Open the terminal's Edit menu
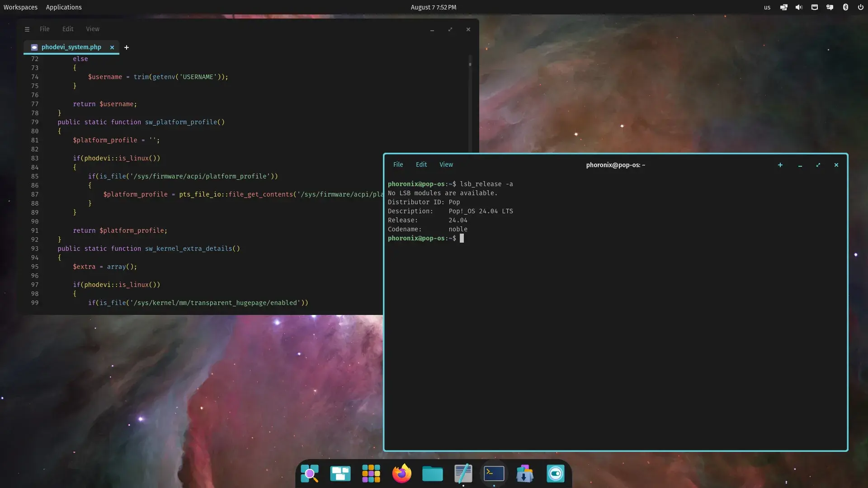 pyautogui.click(x=421, y=165)
